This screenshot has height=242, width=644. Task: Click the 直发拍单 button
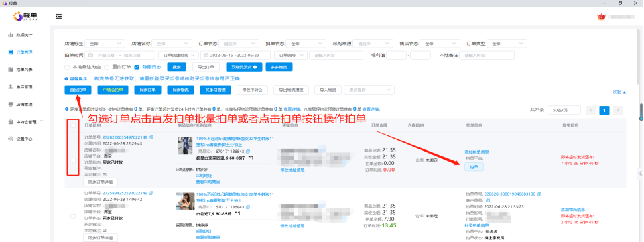[x=78, y=90]
